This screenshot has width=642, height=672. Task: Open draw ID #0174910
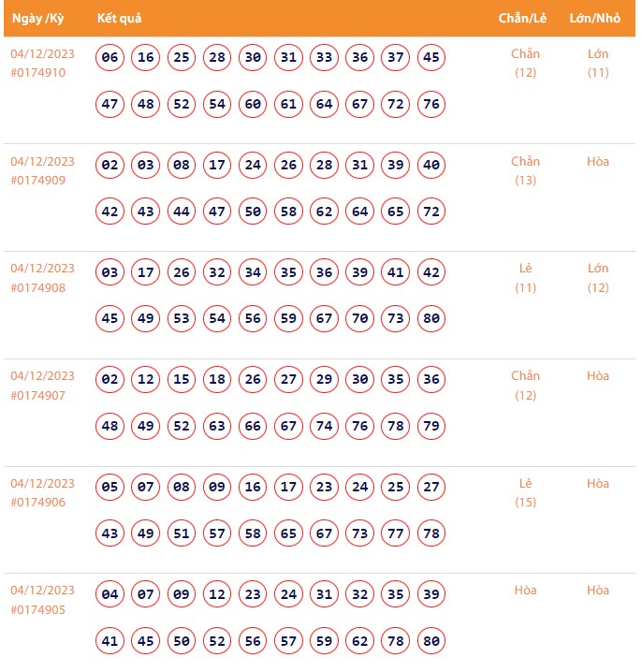pos(38,72)
